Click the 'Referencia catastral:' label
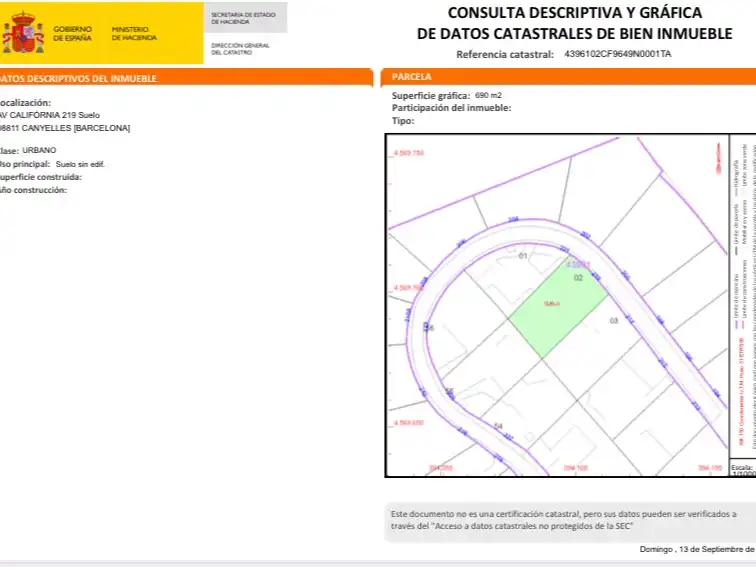756x567 pixels. click(505, 54)
